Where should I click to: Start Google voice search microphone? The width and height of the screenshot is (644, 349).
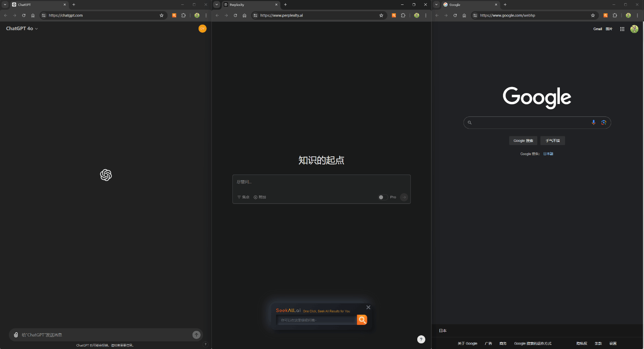(x=593, y=123)
